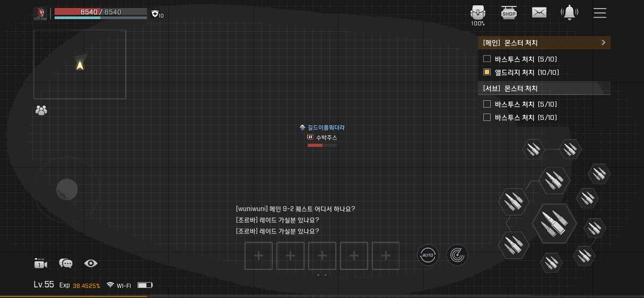
Task: Toggle the eye visibility icon
Action: (x=91, y=263)
